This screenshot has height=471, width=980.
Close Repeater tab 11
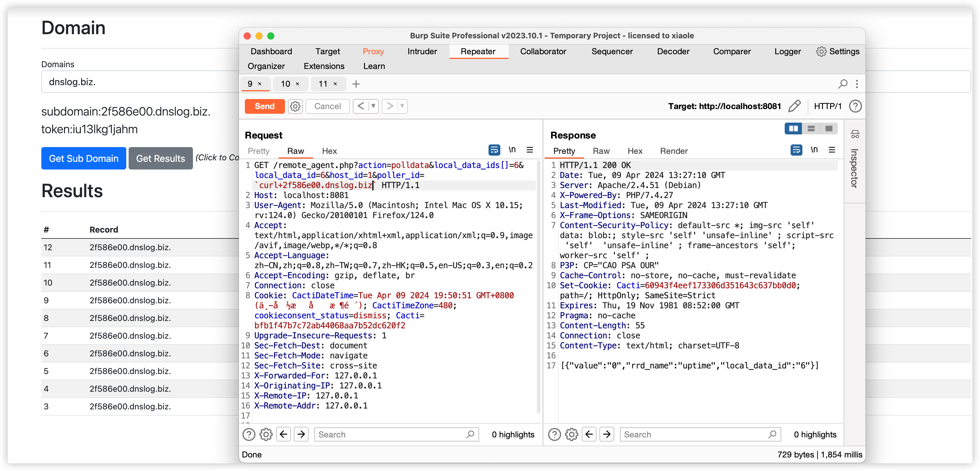335,84
